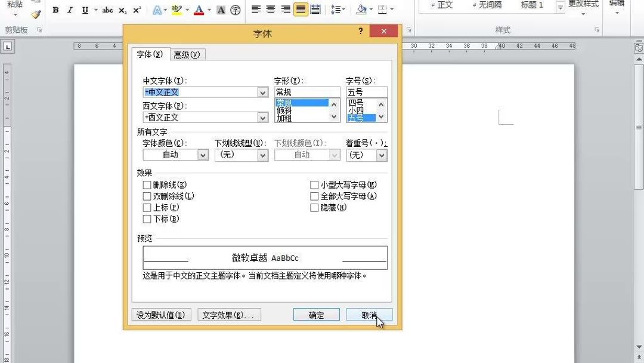644x363 pixels.
Task: Click the superscript icon
Action: (136, 10)
